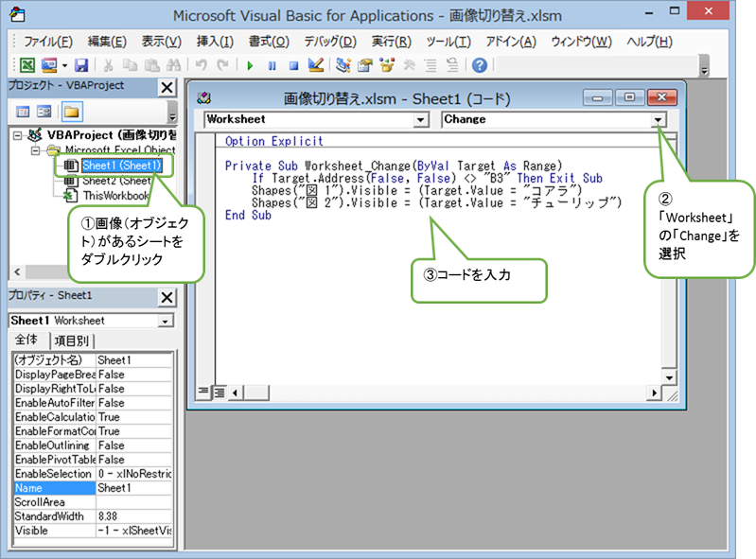Click the Full Module View button

(x=220, y=393)
